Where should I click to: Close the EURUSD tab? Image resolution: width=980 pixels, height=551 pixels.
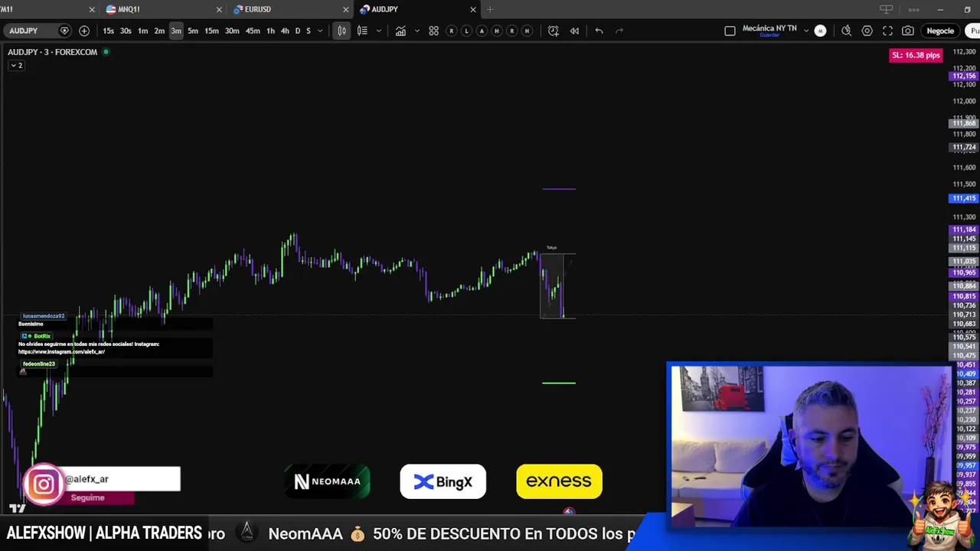coord(345,9)
